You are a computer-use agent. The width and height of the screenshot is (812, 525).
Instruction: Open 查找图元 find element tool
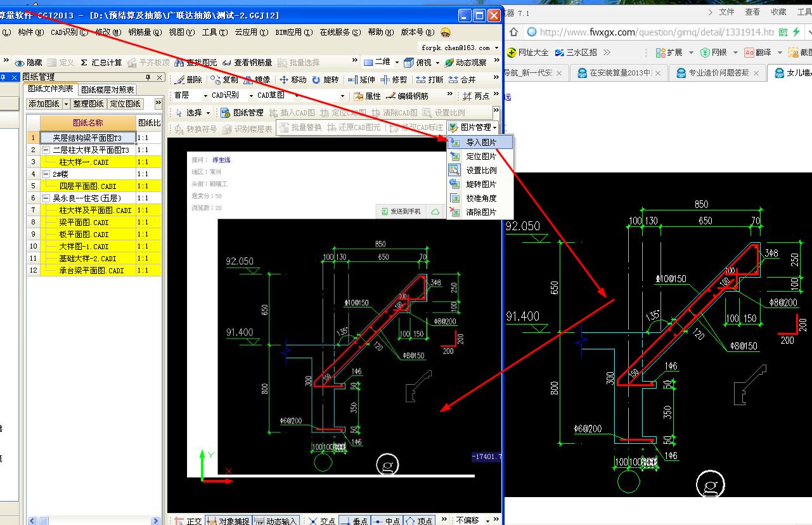(195, 62)
